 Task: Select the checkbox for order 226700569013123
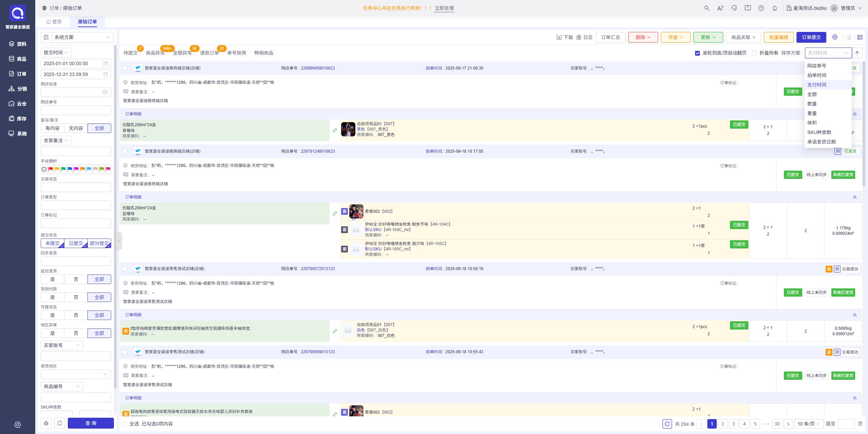(x=125, y=352)
